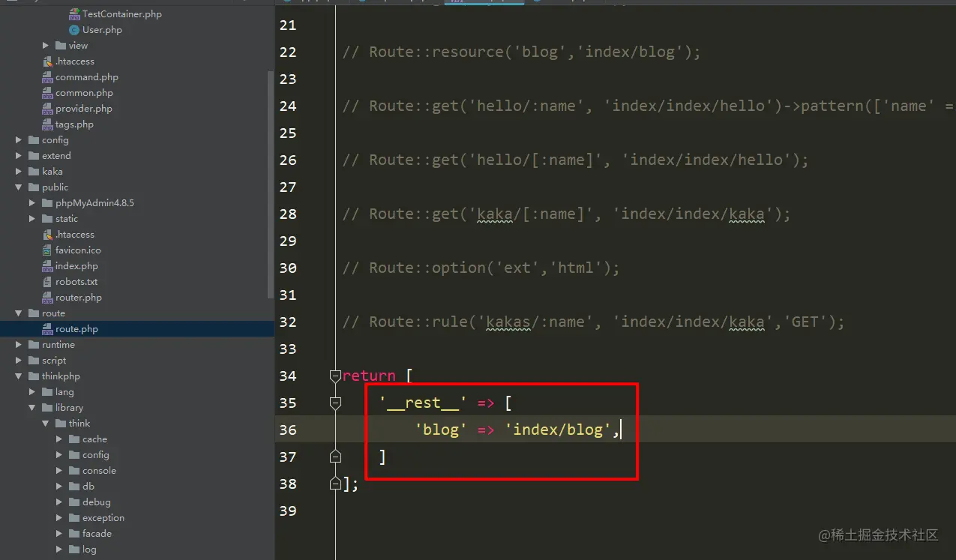Click the route.php file icon

point(48,329)
